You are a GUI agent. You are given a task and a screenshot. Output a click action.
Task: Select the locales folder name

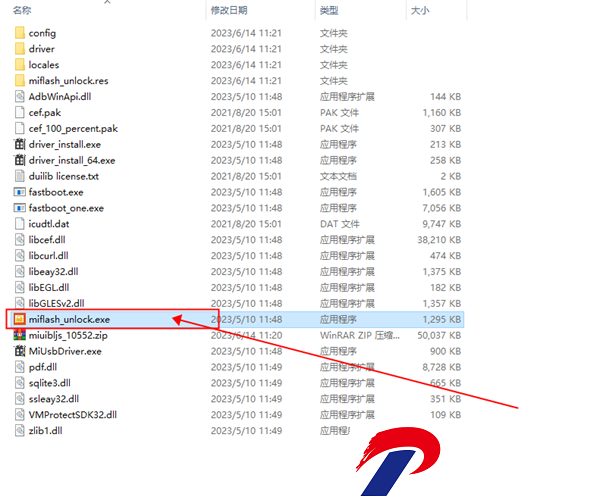44,65
